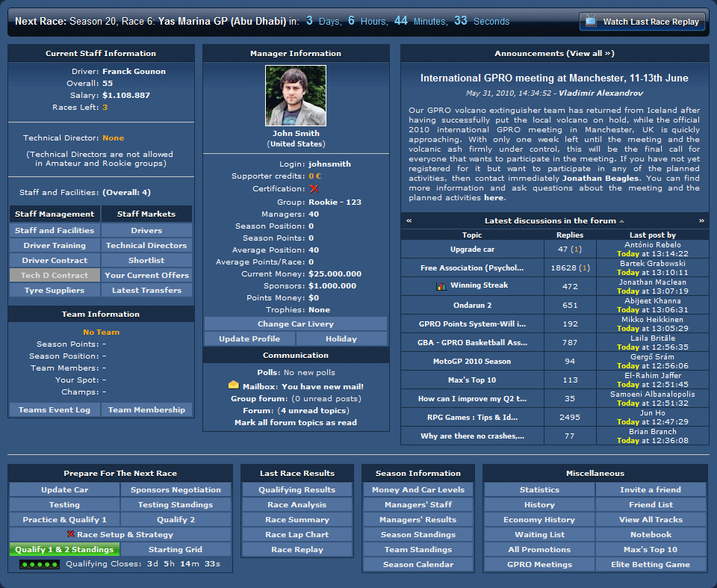Click the Change Car Livery button
This screenshot has height=588, width=717.
[x=295, y=324]
